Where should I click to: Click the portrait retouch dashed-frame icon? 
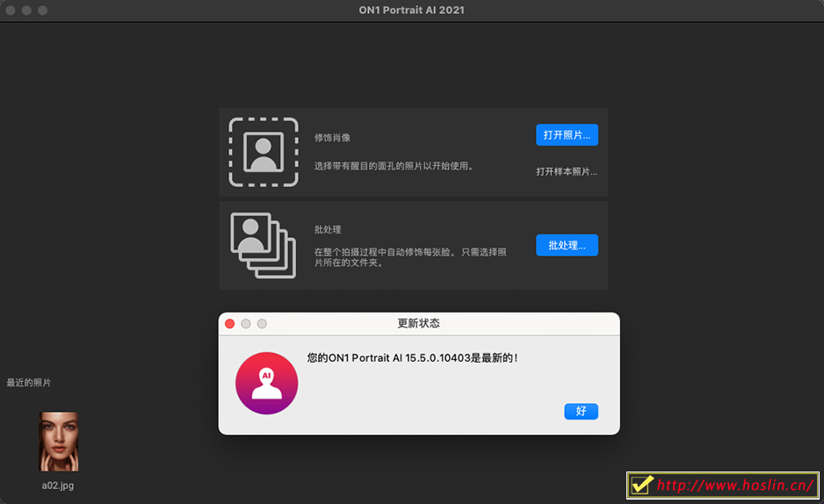click(264, 152)
